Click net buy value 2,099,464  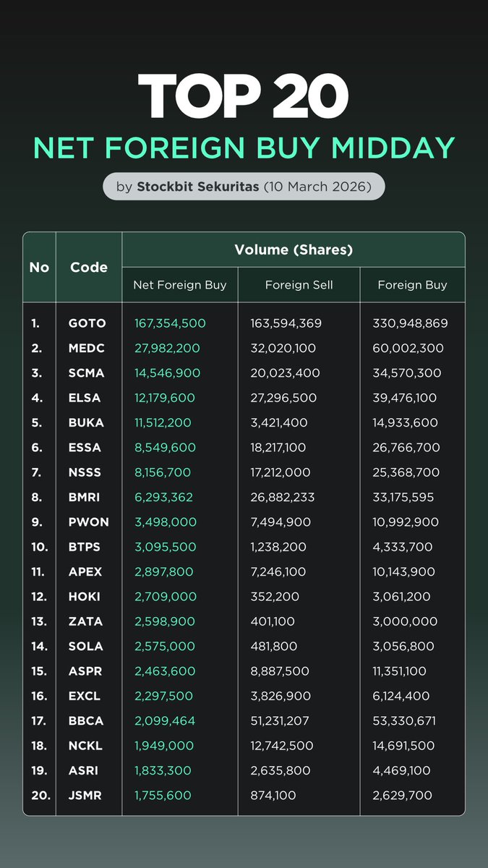[x=165, y=720]
